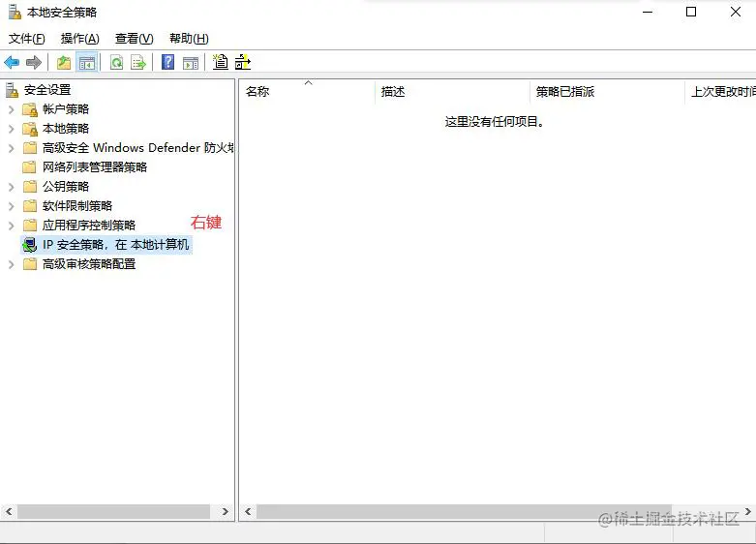Open the 文件(F) menu
756x544 pixels.
click(27, 39)
